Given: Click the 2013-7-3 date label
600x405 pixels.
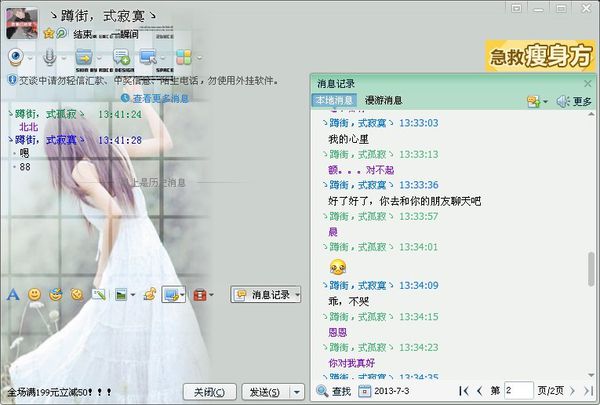Looking at the screenshot, I should [392, 391].
